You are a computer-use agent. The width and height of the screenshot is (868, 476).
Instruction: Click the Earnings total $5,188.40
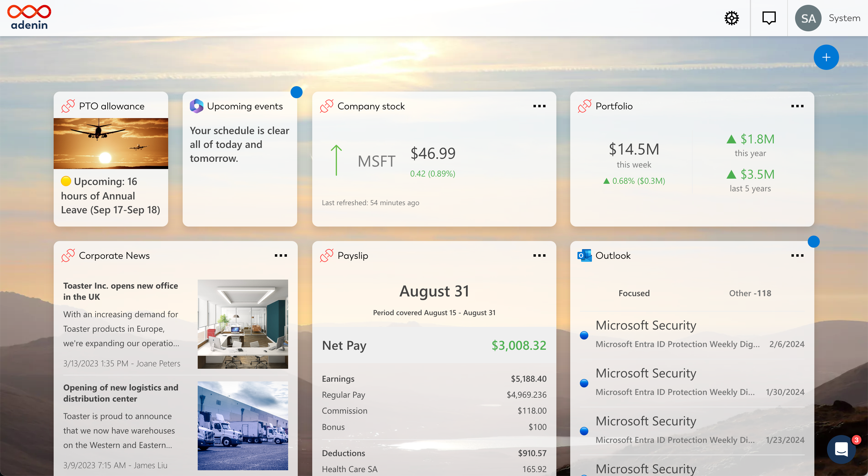(x=529, y=379)
